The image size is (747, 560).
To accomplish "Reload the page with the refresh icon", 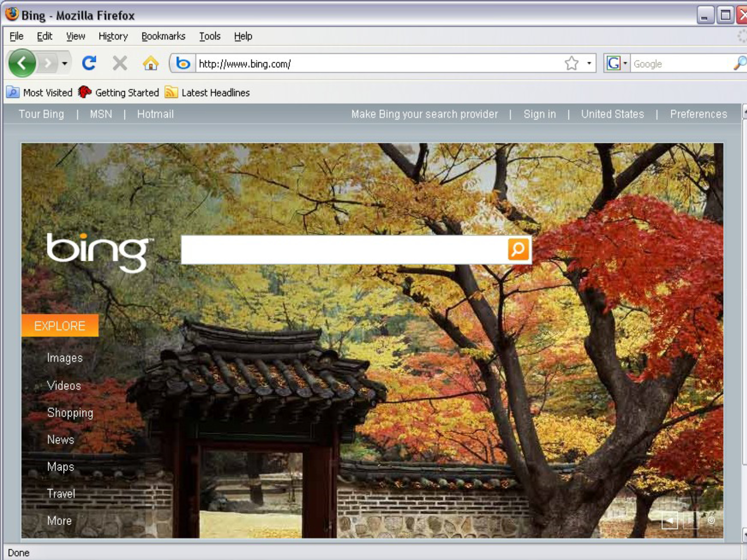I will [x=89, y=63].
